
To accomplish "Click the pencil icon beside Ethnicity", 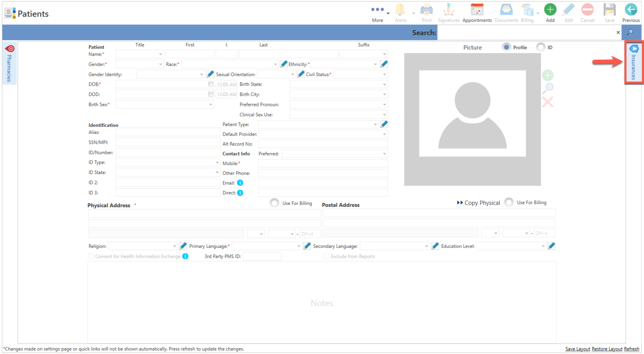I will click(x=384, y=64).
